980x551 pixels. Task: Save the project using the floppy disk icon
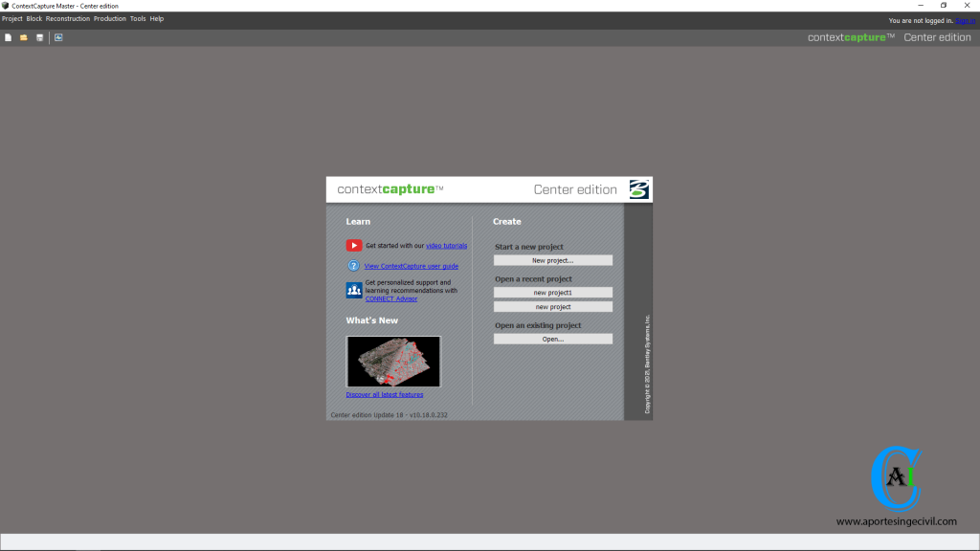(38, 37)
